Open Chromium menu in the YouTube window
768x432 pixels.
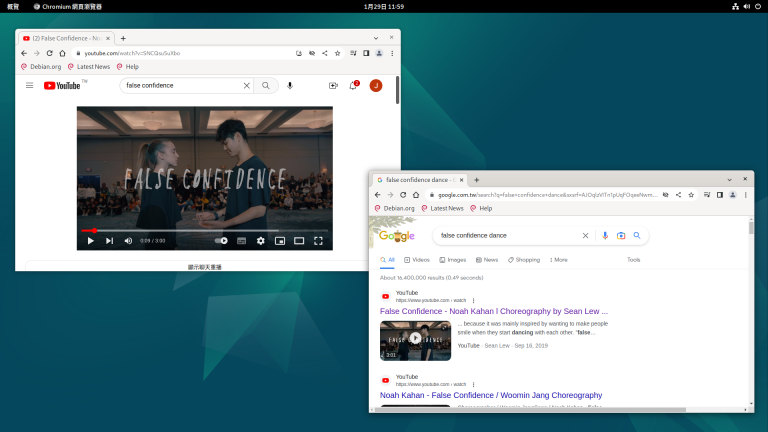pyautogui.click(x=392, y=53)
